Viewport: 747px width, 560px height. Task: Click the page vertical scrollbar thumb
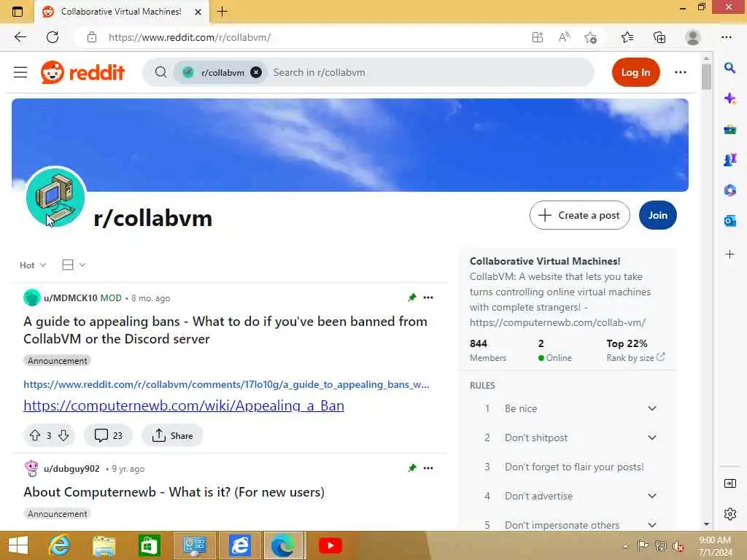point(706,76)
